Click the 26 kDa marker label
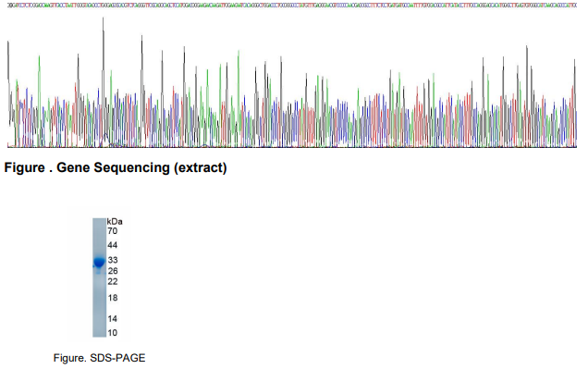 tap(113, 271)
